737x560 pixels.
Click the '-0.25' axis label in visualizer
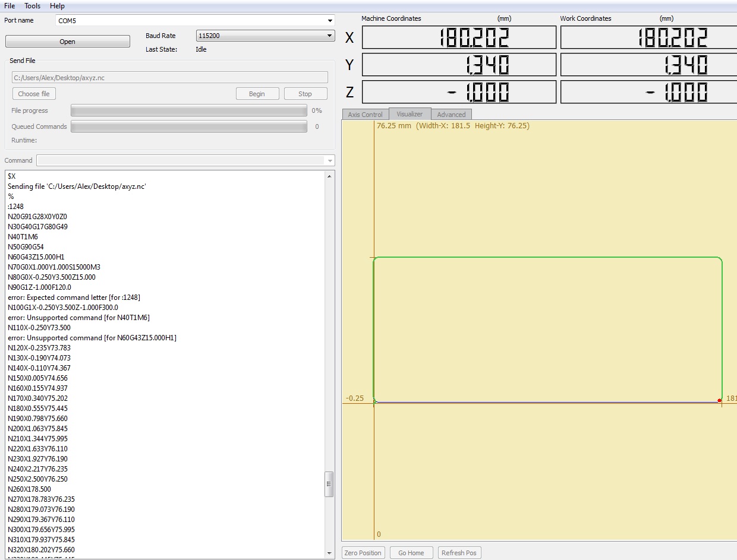coord(354,398)
